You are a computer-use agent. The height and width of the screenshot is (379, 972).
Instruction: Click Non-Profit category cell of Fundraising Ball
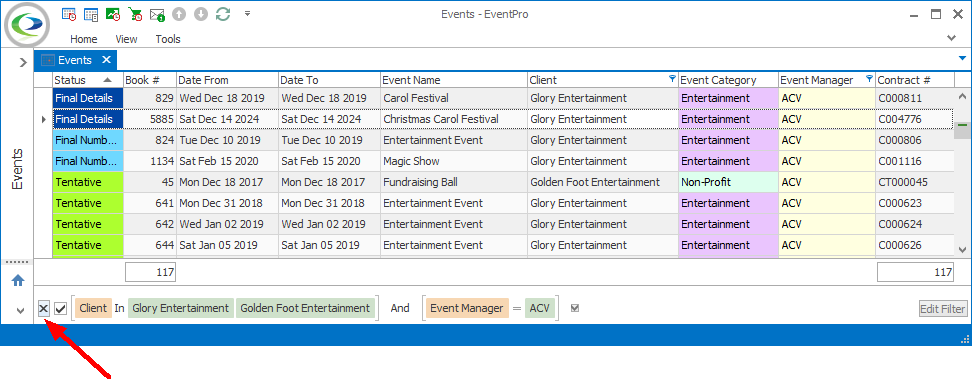[x=728, y=182]
